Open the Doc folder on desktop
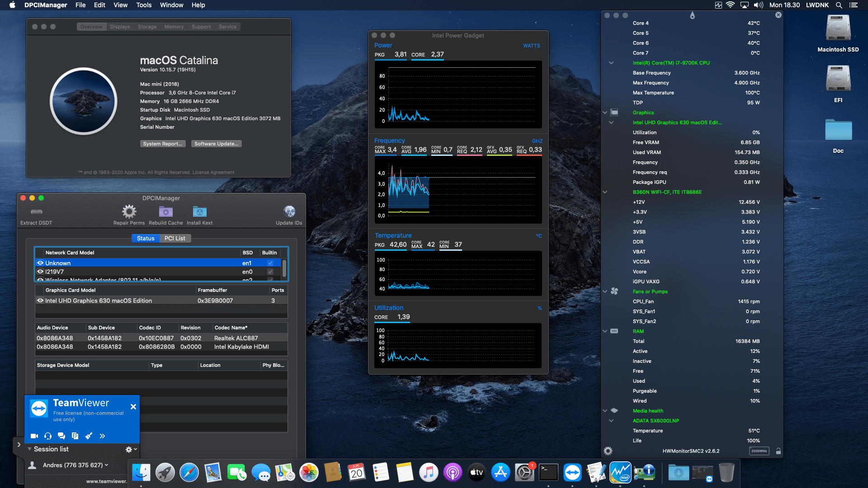Viewport: 868px width, 488px height. point(838,130)
